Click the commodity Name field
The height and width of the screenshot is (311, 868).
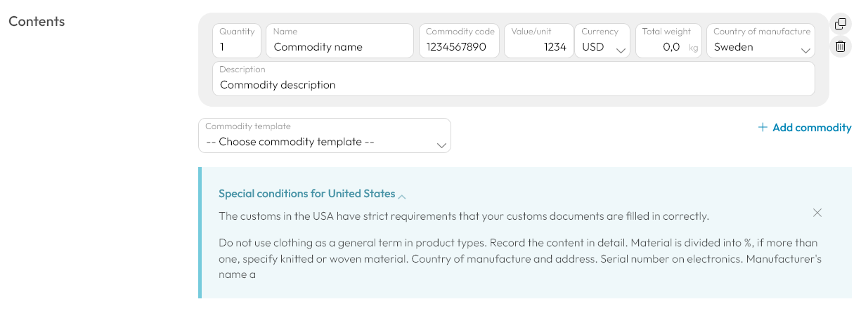[x=339, y=41]
